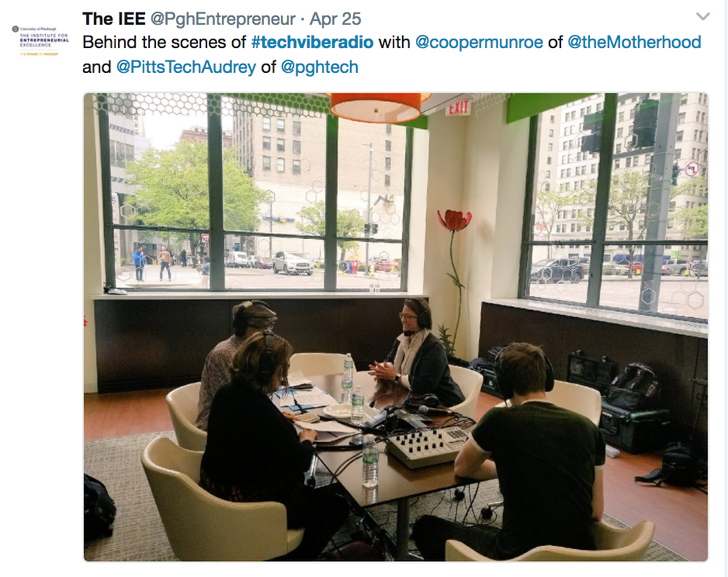Click the tweet text 'Behind the scenes of'
Image resolution: width=728 pixels, height=577 pixels.
[165, 42]
